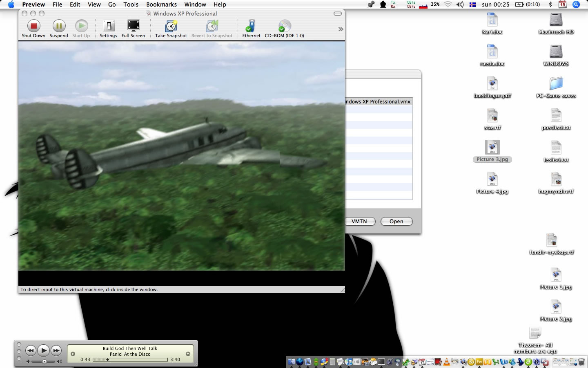The width and height of the screenshot is (588, 368).
Task: Select Karl.doc on the desktop
Action: 492,24
